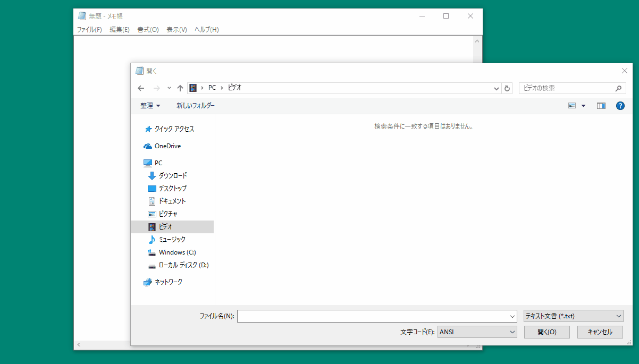Click ビデオ in the address breadcrumb

click(234, 88)
